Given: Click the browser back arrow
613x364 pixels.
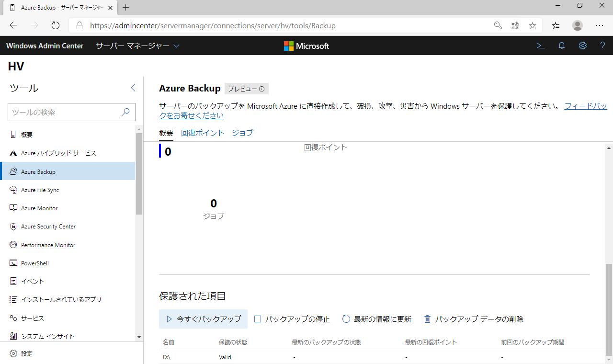Looking at the screenshot, I should click(13, 26).
